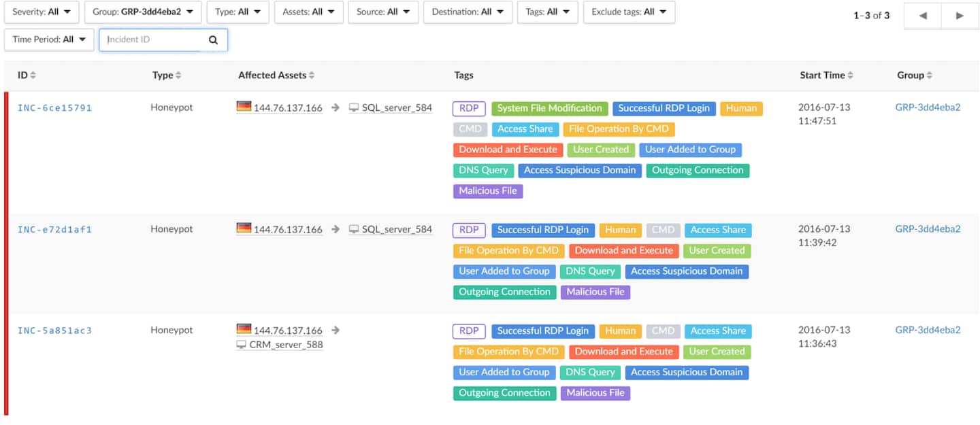Open the Destination filter dropdown
Viewport: 980px width, 425px height.
point(467,12)
